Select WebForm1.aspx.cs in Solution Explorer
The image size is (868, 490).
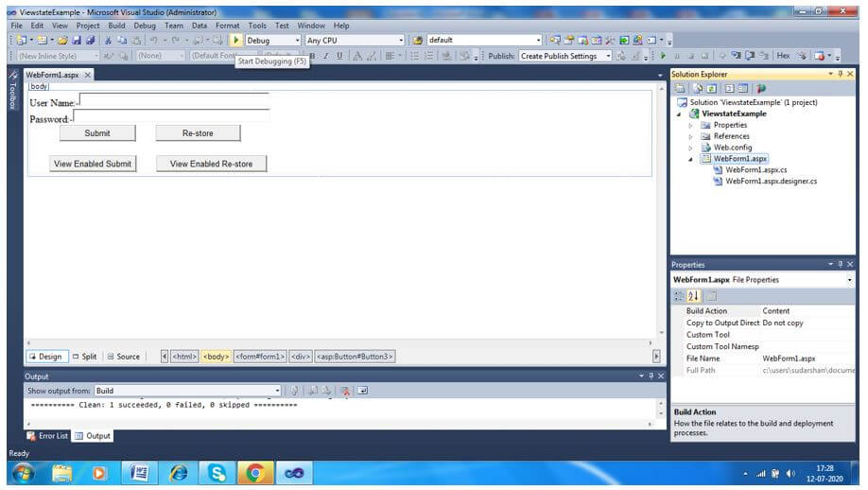[x=755, y=170]
